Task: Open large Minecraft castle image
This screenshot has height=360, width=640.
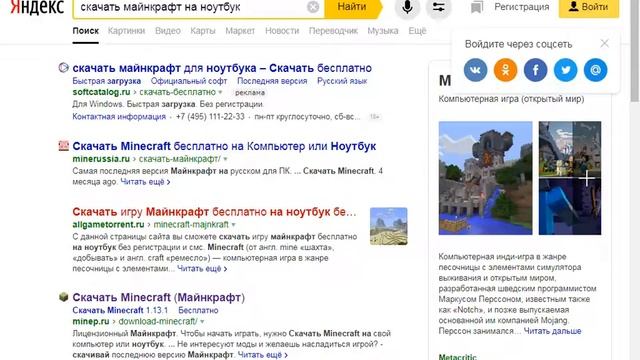Action: click(485, 178)
